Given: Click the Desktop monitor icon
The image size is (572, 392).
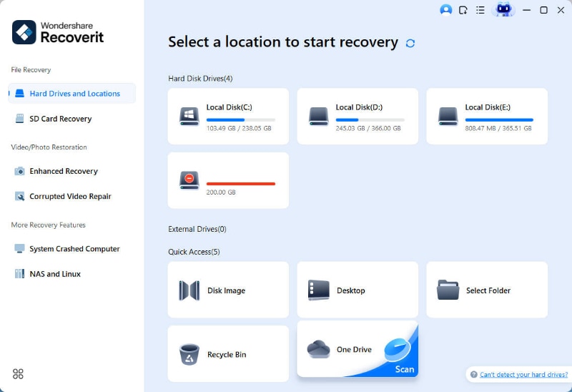Looking at the screenshot, I should tap(319, 290).
